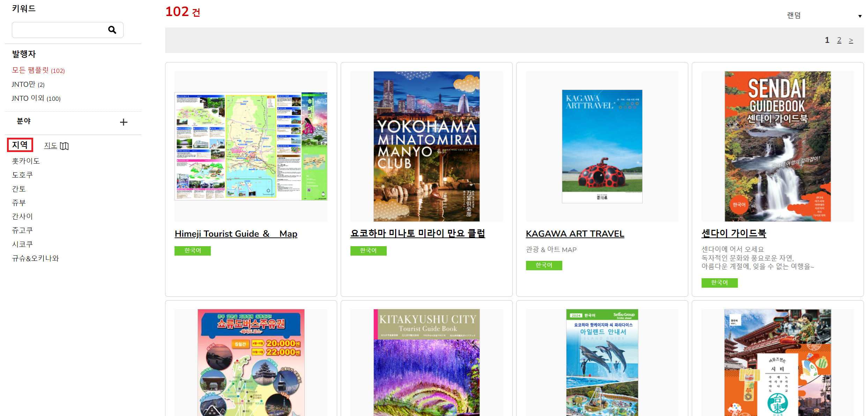Image resolution: width=868 pixels, height=416 pixels.
Task: Go to results page 2
Action: (839, 40)
